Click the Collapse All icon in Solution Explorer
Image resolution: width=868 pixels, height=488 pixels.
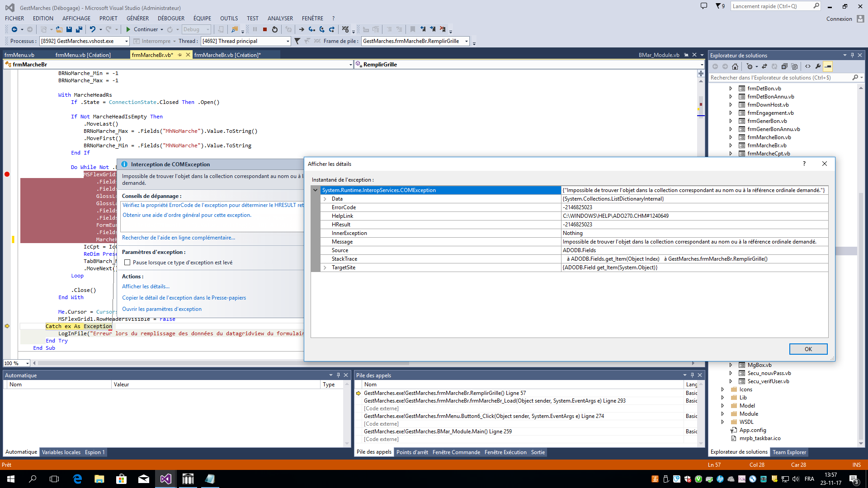784,66
